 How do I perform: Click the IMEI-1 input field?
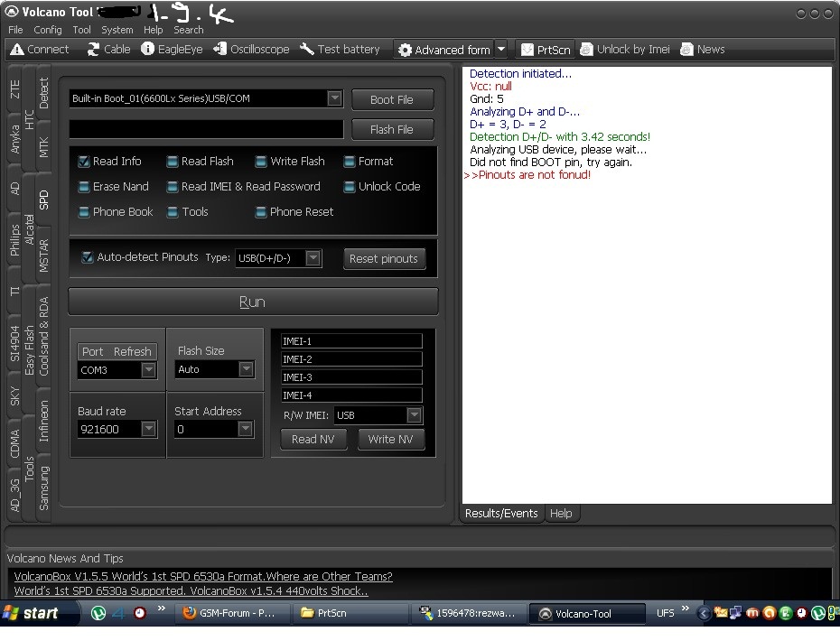point(351,341)
